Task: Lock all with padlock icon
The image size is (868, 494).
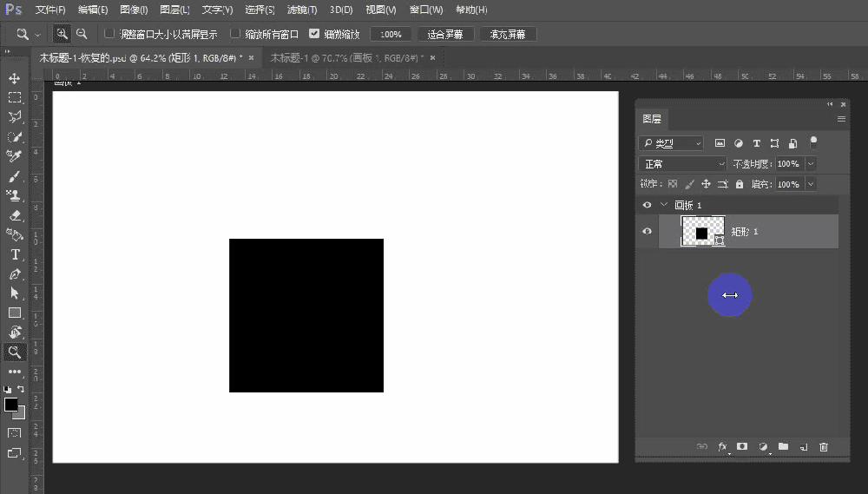Action: (x=740, y=184)
